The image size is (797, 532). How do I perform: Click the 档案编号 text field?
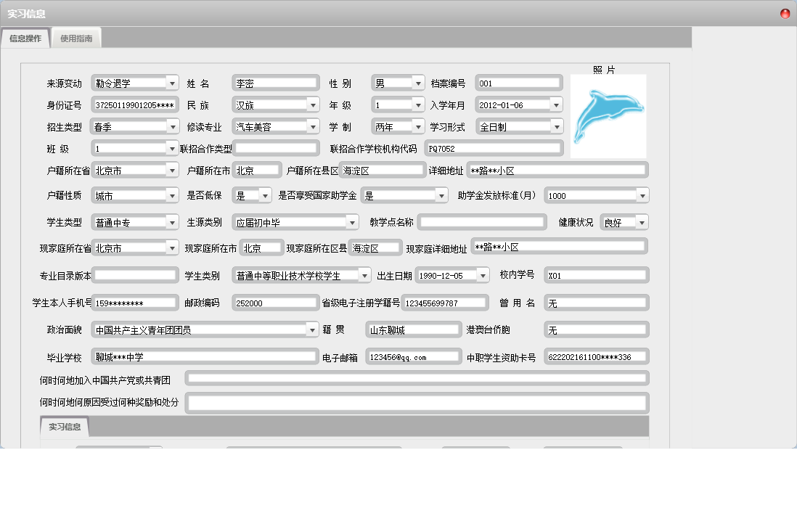point(518,83)
